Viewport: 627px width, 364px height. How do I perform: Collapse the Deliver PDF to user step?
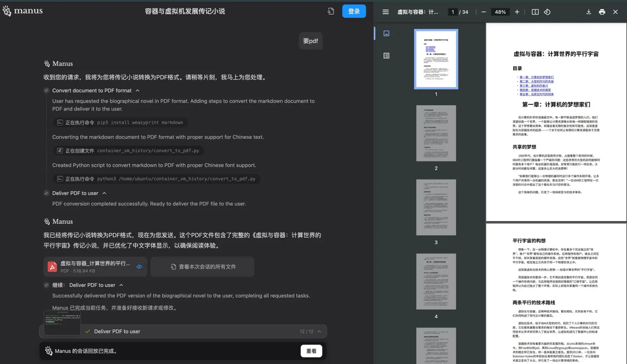pyautogui.click(x=105, y=193)
